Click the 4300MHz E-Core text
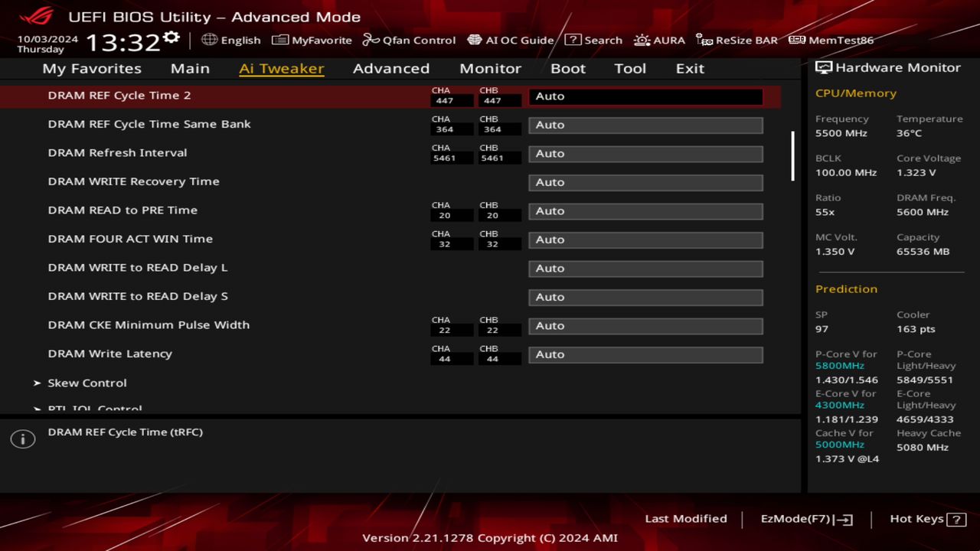This screenshot has height=551, width=980. [840, 405]
